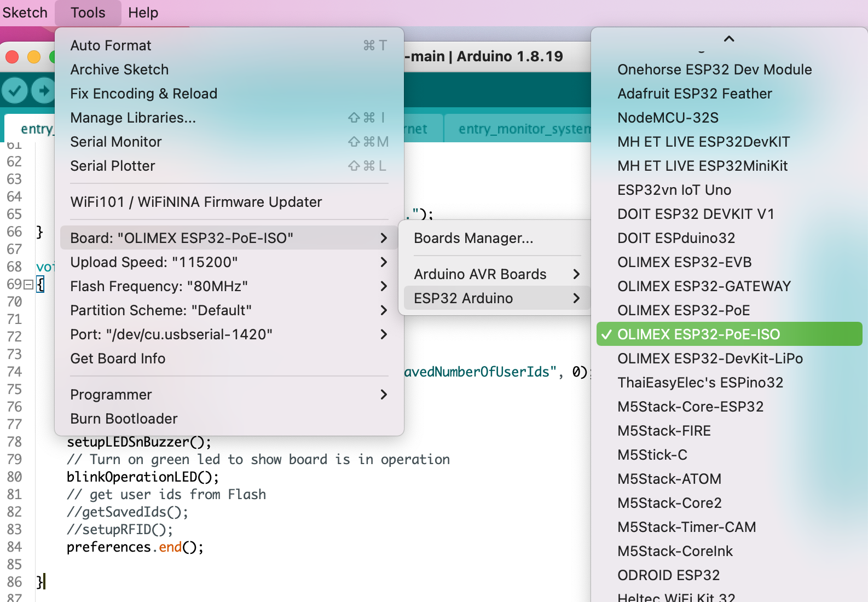868x602 pixels.
Task: Select Archive Sketch menu entry
Action: click(x=229, y=70)
